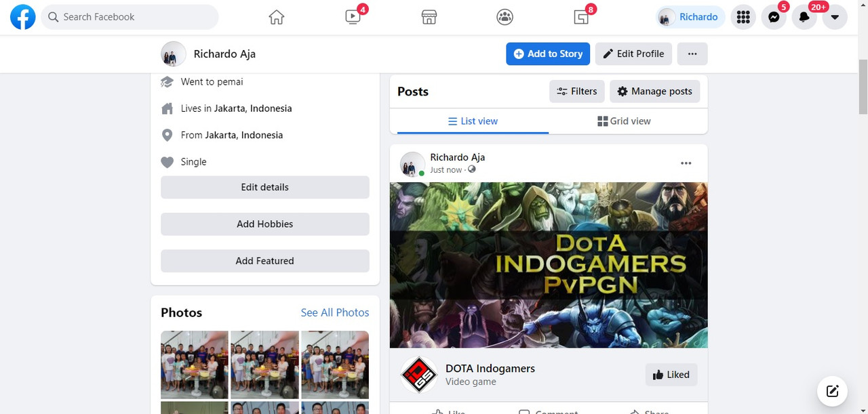This screenshot has width=868, height=414.
Task: Click the Search Facebook field
Action: (130, 17)
